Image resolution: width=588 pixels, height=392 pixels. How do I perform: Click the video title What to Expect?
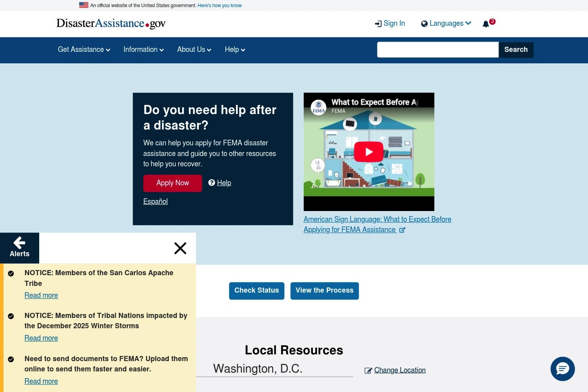click(x=374, y=102)
